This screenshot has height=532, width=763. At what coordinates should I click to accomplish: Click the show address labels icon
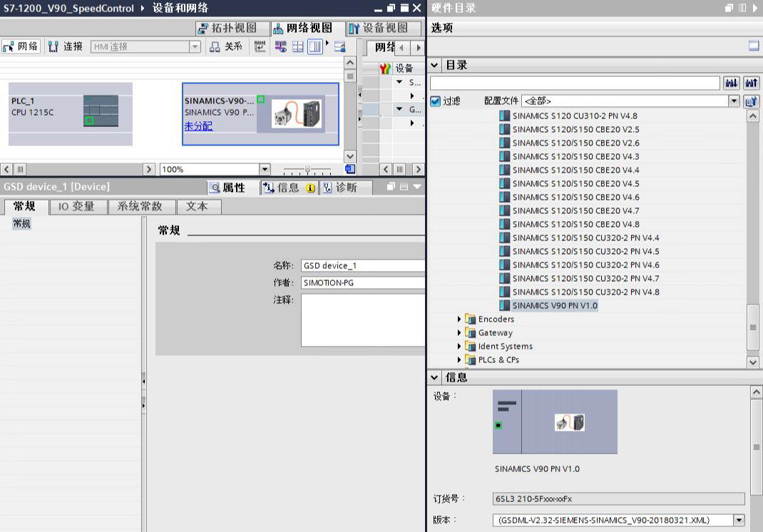pyautogui.click(x=281, y=47)
